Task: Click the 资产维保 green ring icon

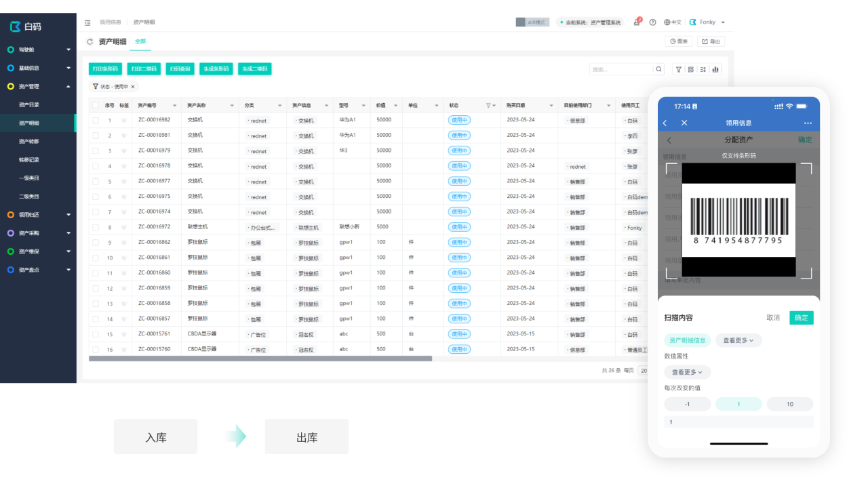Action: [x=11, y=251]
